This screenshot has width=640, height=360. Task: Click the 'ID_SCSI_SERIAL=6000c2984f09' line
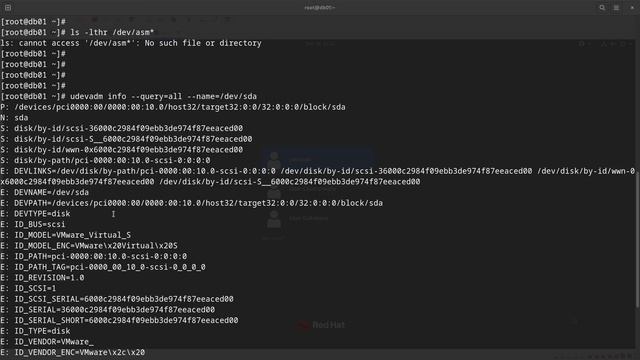point(117,299)
